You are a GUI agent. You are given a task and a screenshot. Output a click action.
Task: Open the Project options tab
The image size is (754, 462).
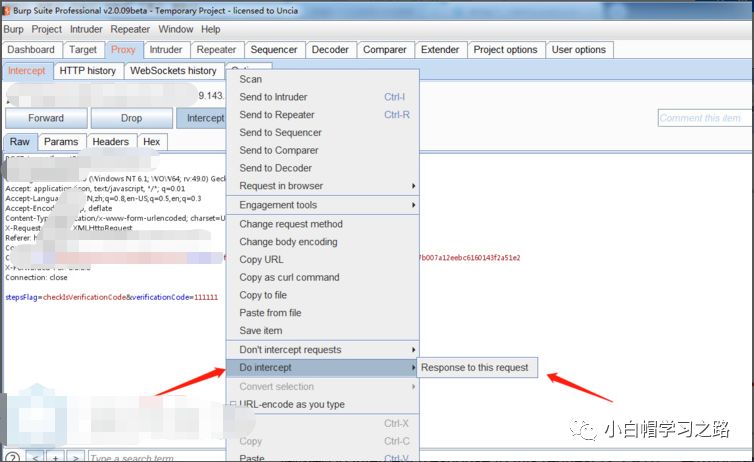tap(505, 50)
